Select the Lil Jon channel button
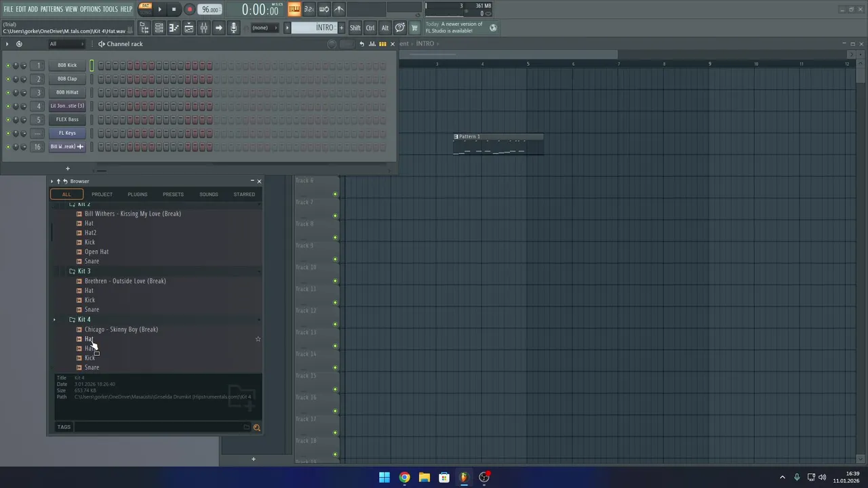The image size is (868, 488). pos(67,106)
